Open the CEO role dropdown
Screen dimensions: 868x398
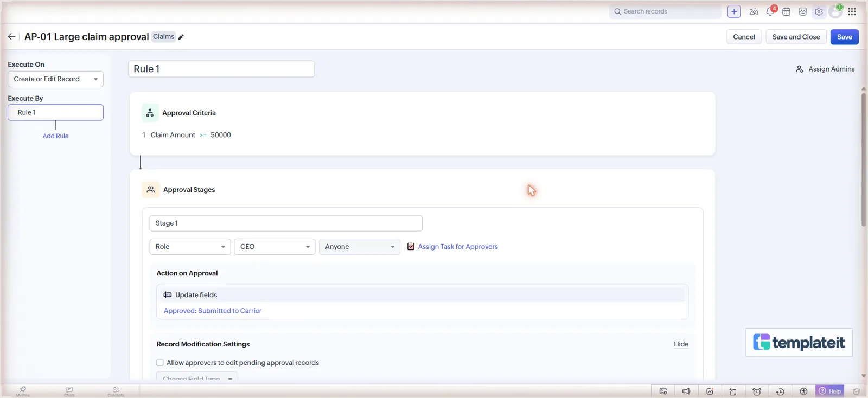tap(275, 247)
